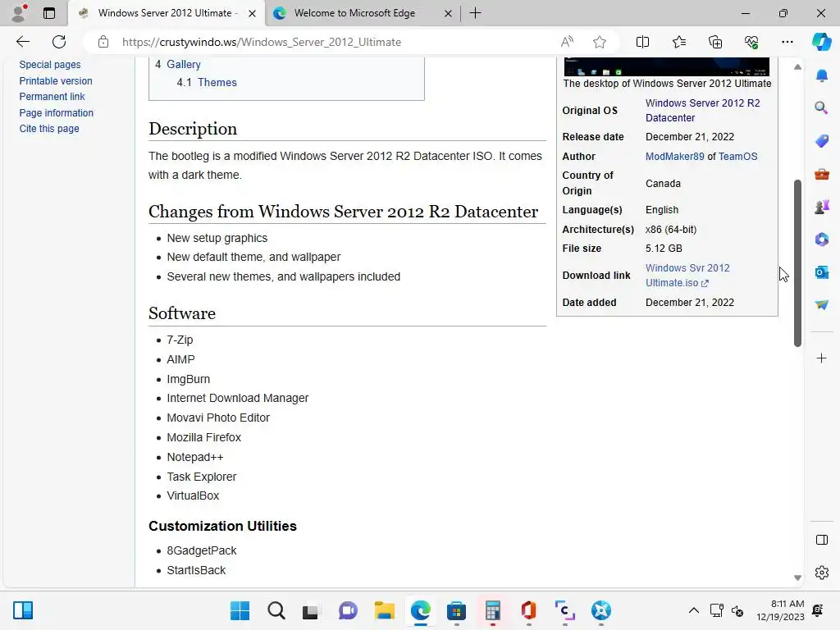840x630 pixels.
Task: Open split screen icon in toolbar
Action: point(642,42)
